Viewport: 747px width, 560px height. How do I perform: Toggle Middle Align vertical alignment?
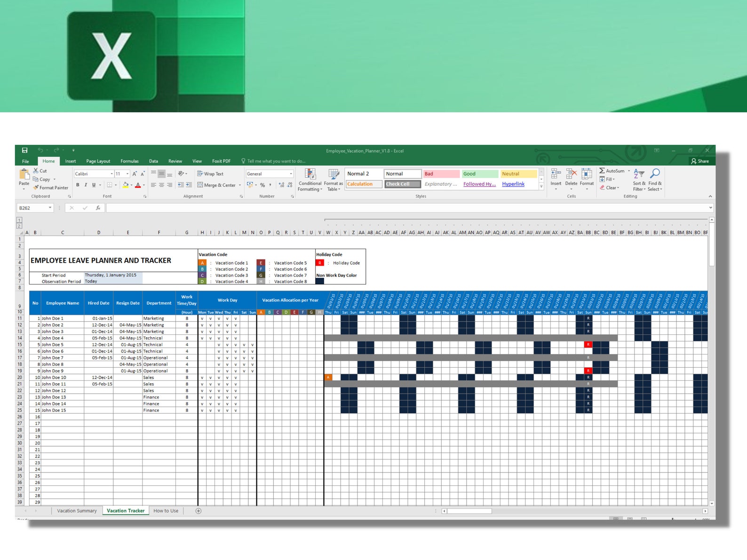pos(161,174)
